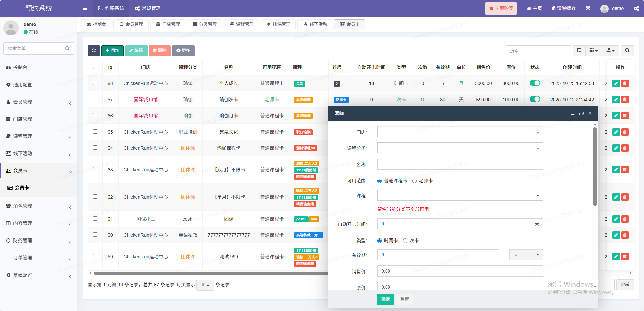Open the 门店 dropdown in add dialog

tap(460, 132)
